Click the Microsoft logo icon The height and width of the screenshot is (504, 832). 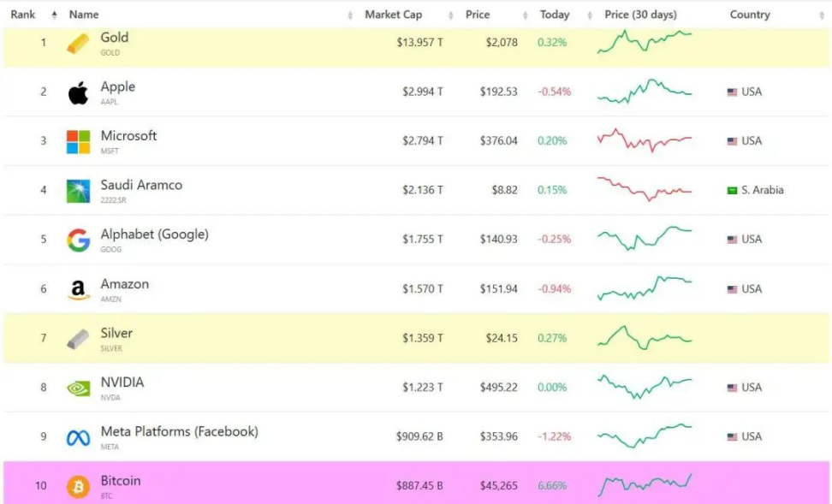[78, 142]
